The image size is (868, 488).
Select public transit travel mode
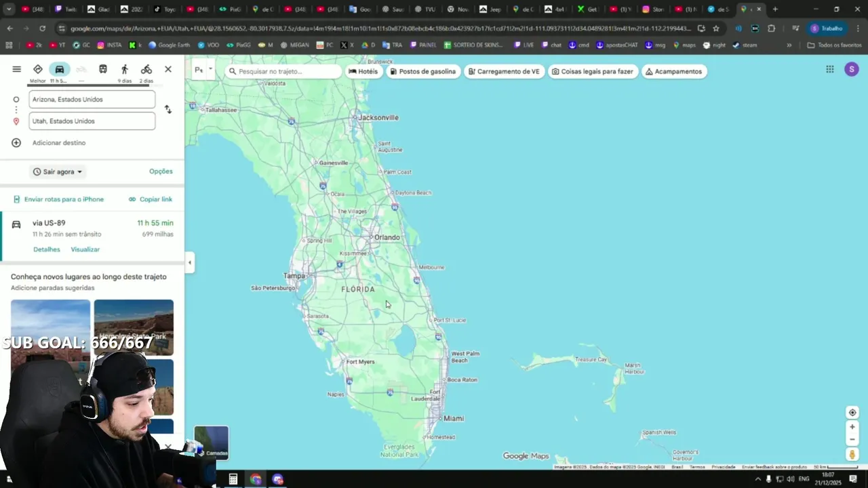(x=102, y=69)
